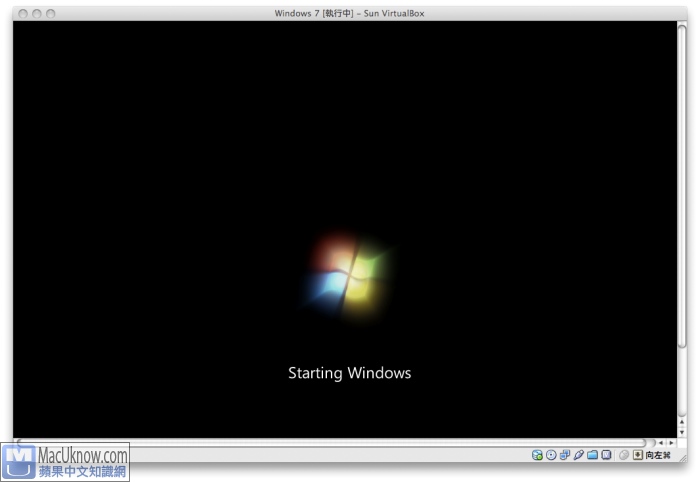
Task: Click the mouse integration status icon
Action: pyautogui.click(x=624, y=455)
